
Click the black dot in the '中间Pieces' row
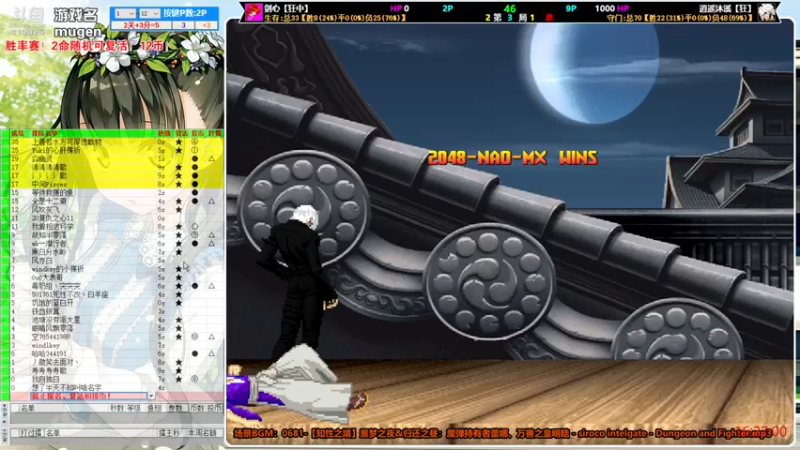tap(194, 184)
